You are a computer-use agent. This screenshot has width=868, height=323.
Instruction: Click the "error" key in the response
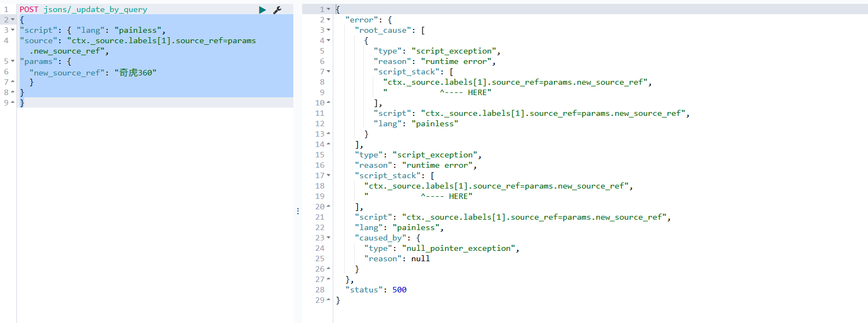(362, 20)
